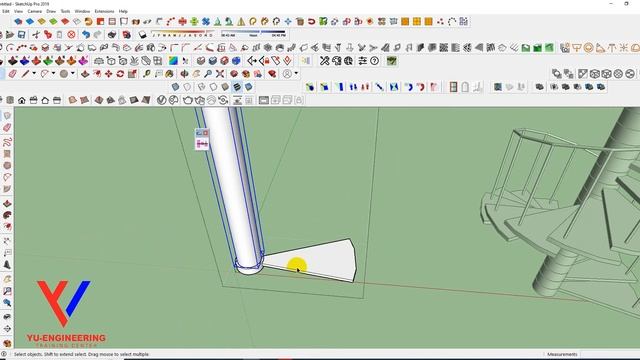Select the Move tool with red arrows
640x360 pixels.
tap(109, 74)
